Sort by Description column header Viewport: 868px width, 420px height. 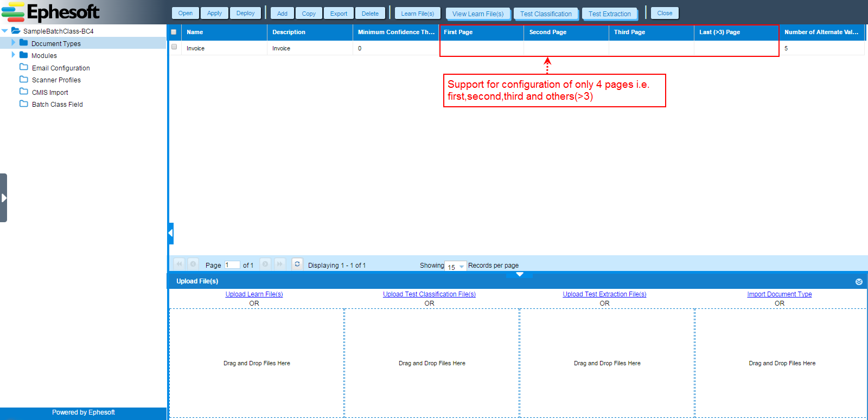coord(310,32)
